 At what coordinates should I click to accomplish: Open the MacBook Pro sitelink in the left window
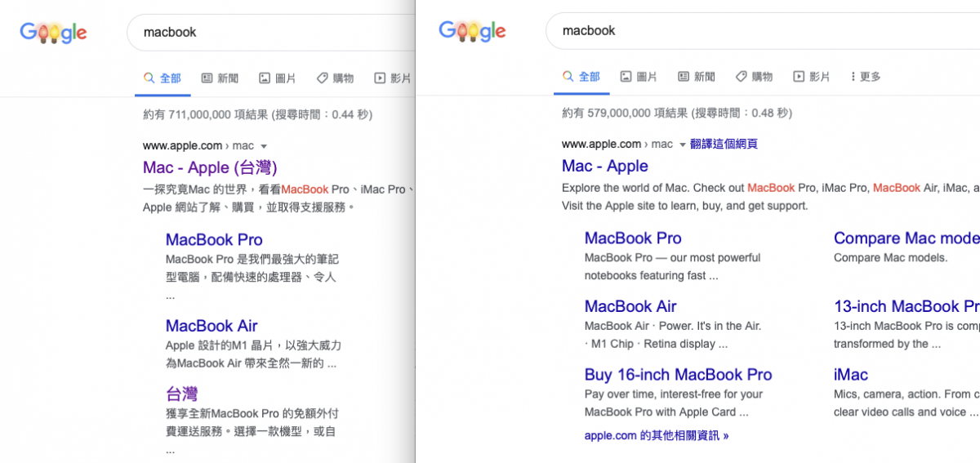pos(214,239)
